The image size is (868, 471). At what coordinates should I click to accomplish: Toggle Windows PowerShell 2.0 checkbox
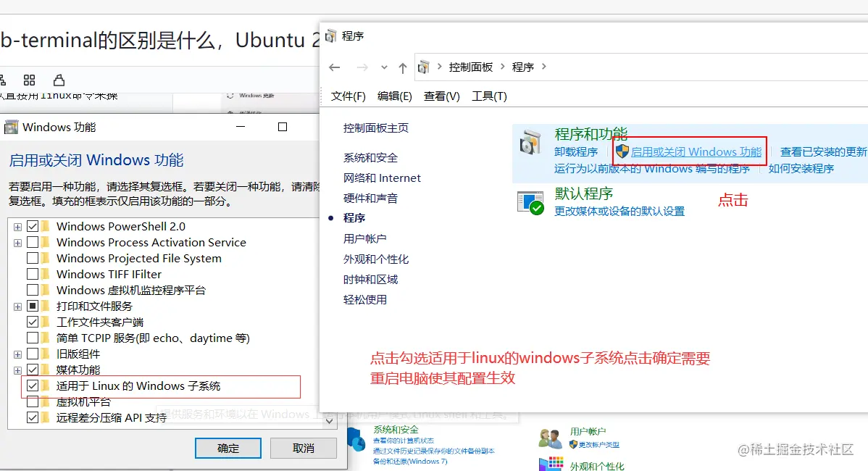click(x=33, y=226)
